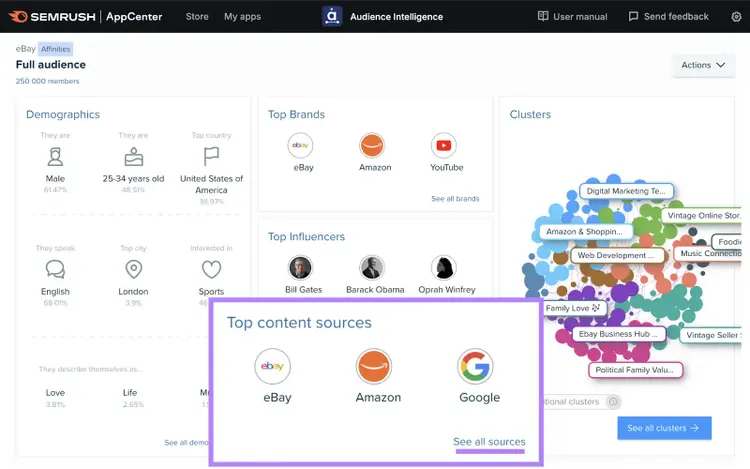Open the My apps menu
The height and width of the screenshot is (469, 750).
pos(243,17)
